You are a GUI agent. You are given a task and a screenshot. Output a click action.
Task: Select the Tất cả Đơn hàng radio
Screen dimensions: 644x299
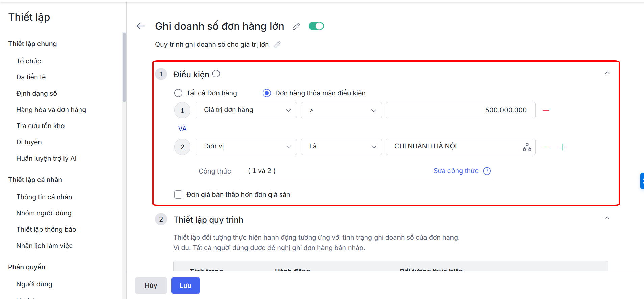178,93
